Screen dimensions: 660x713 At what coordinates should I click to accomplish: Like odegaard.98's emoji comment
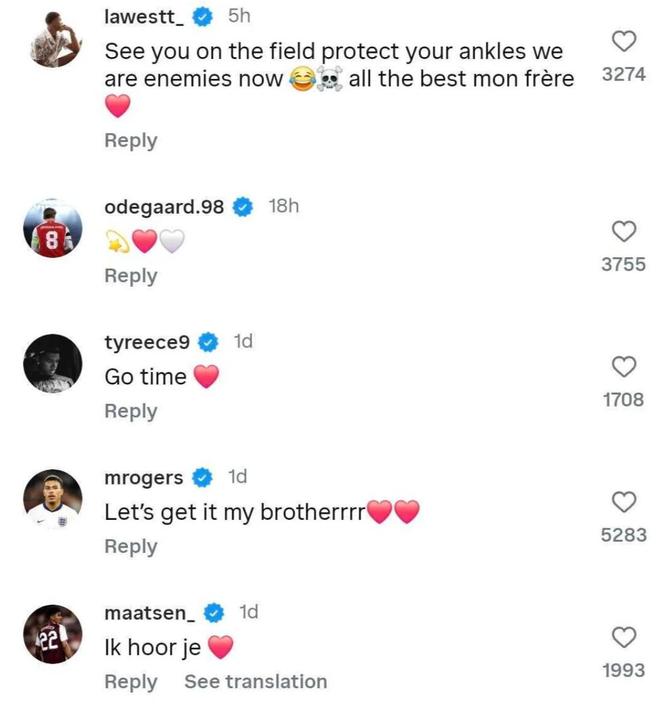click(x=624, y=231)
